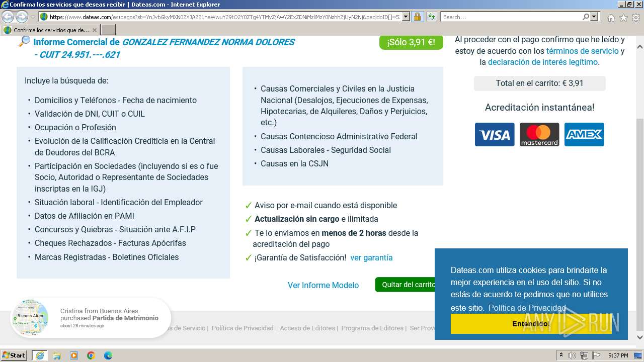This screenshot has width=644, height=362.
Task: Click the volume speaker tray icon
Action: point(572,355)
